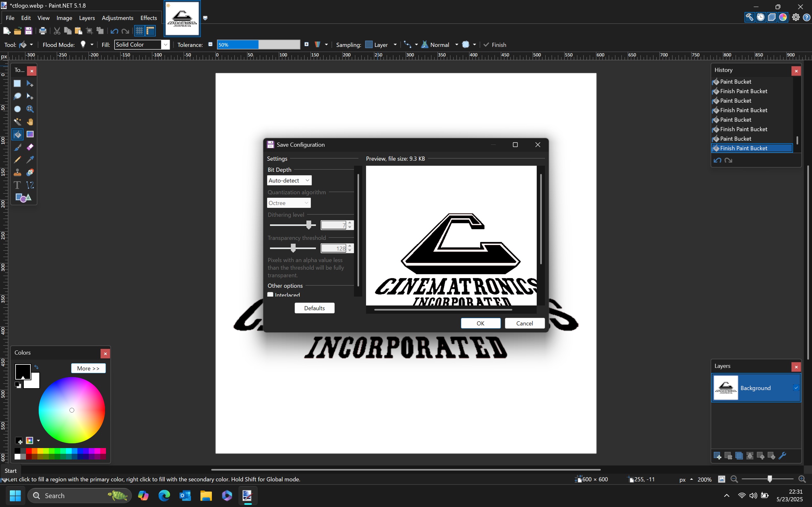Select the Clone Stamp tool
Screen dimensions: 812x507
point(17,172)
